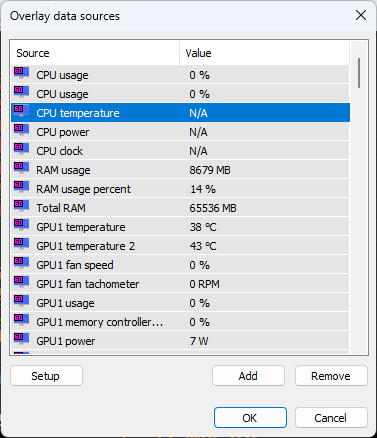Select the highlighted CPU temperature row
Viewport: 377px width, 438px height.
click(x=180, y=113)
